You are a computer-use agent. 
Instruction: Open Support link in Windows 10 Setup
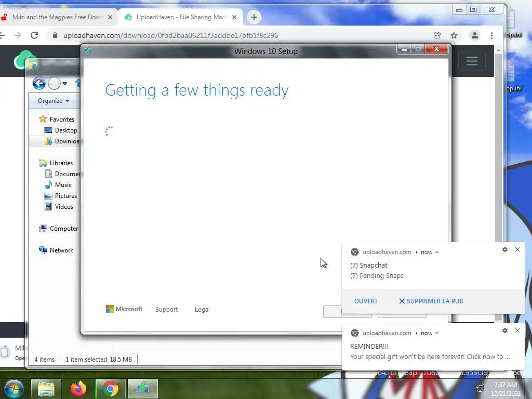[x=167, y=310]
